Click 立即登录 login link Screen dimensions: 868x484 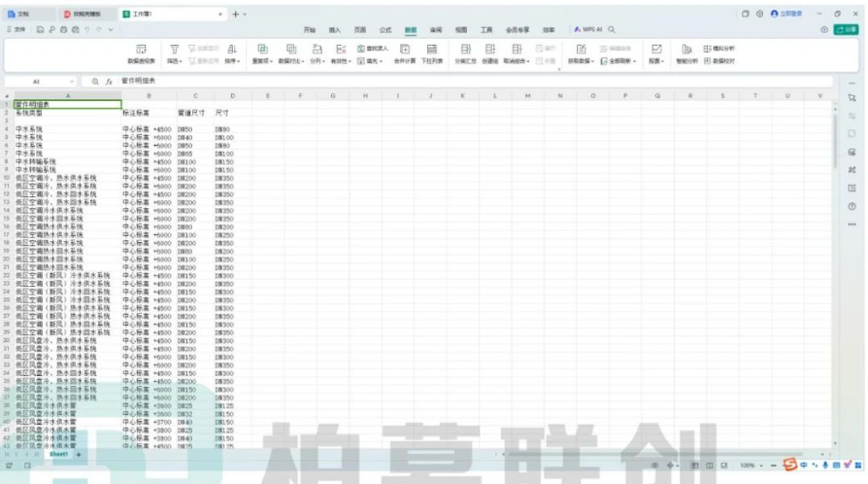click(x=786, y=14)
